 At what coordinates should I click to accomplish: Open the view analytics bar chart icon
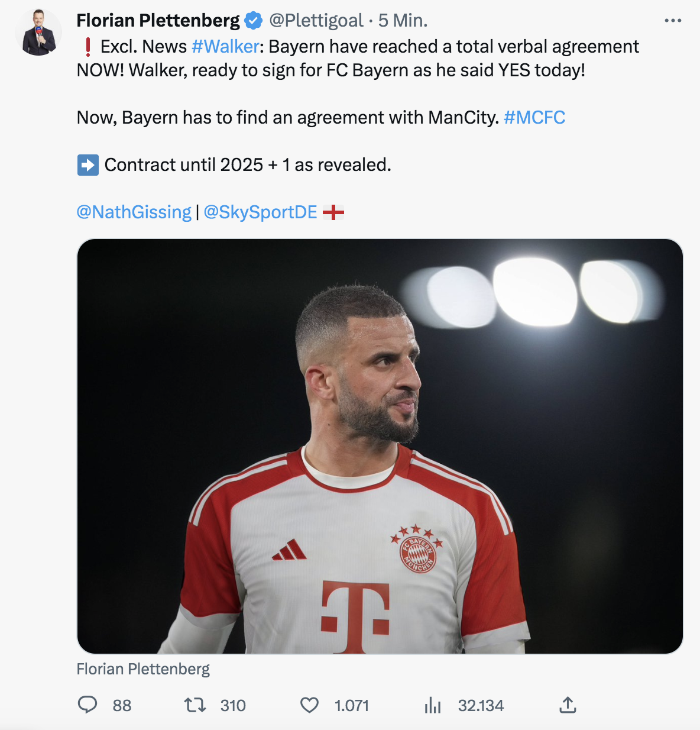(x=433, y=705)
